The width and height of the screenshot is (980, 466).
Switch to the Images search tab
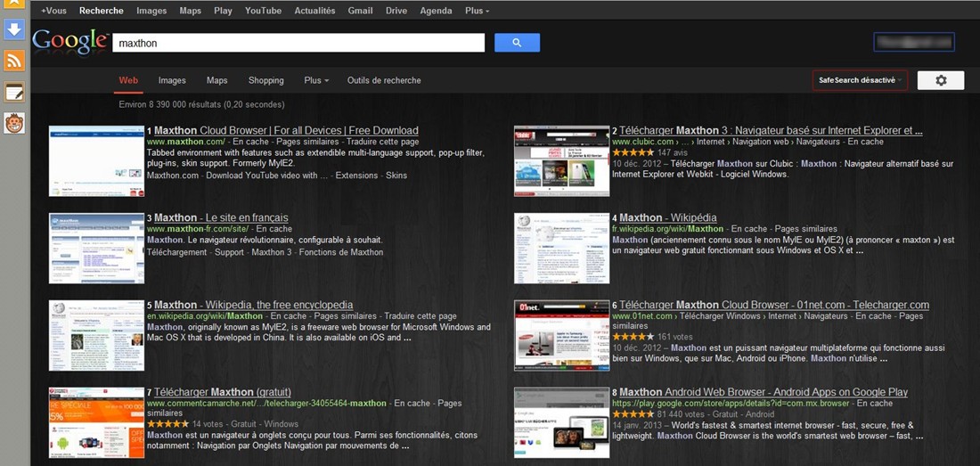172,80
